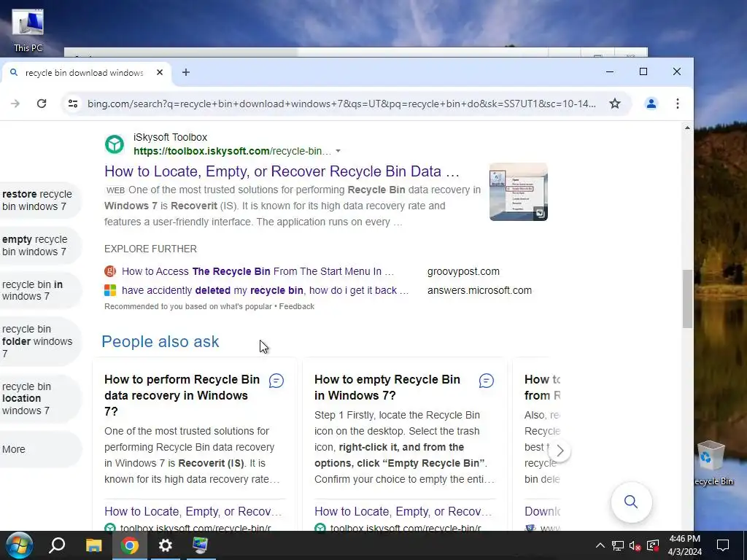The height and width of the screenshot is (560, 747).
Task: Click the iSkysoft Toolbox site logo
Action: [115, 144]
